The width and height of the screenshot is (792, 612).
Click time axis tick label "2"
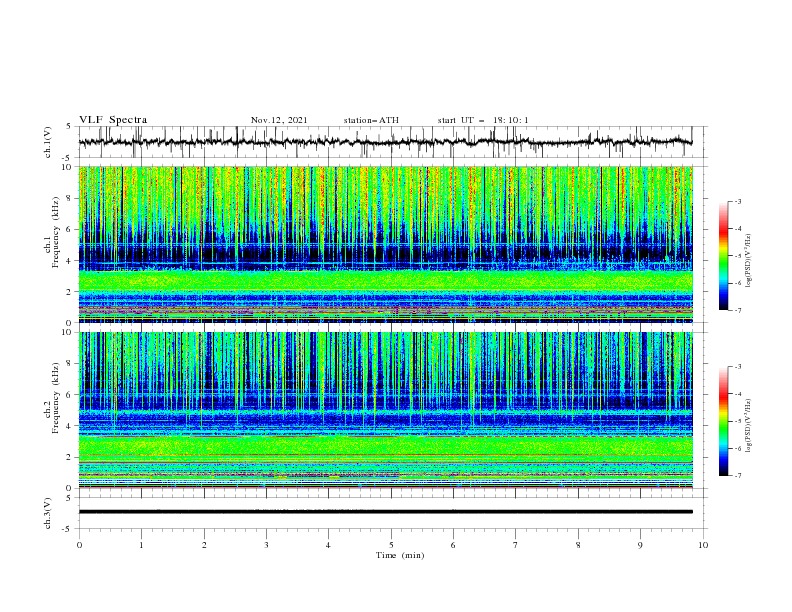(204, 545)
